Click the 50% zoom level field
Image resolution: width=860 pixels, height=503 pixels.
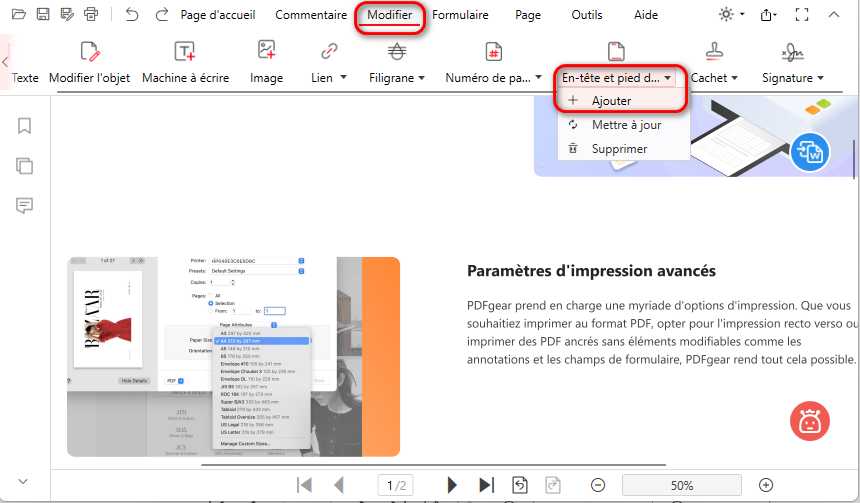click(682, 485)
